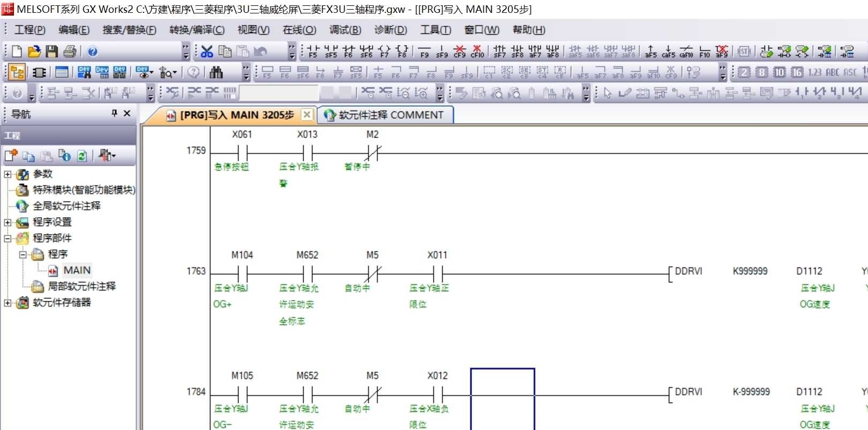Select the M104 contact at step 1763
The width and height of the screenshot is (868, 430).
[242, 273]
